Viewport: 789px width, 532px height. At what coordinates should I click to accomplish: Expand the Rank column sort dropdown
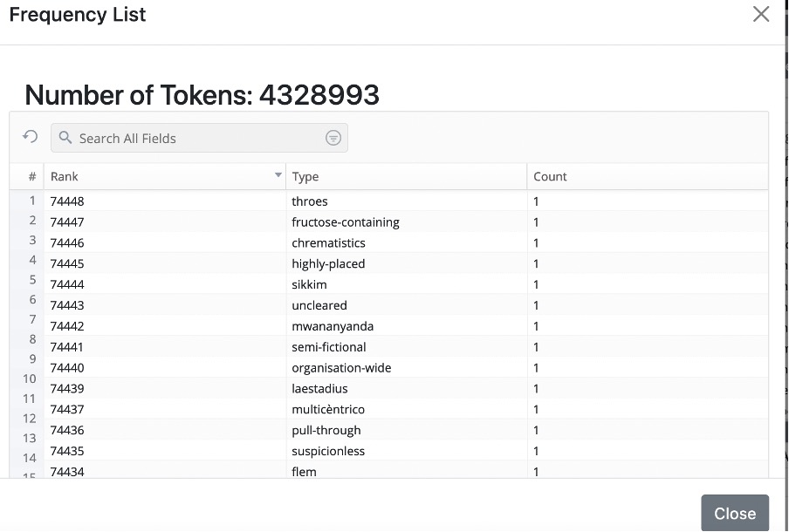278,175
